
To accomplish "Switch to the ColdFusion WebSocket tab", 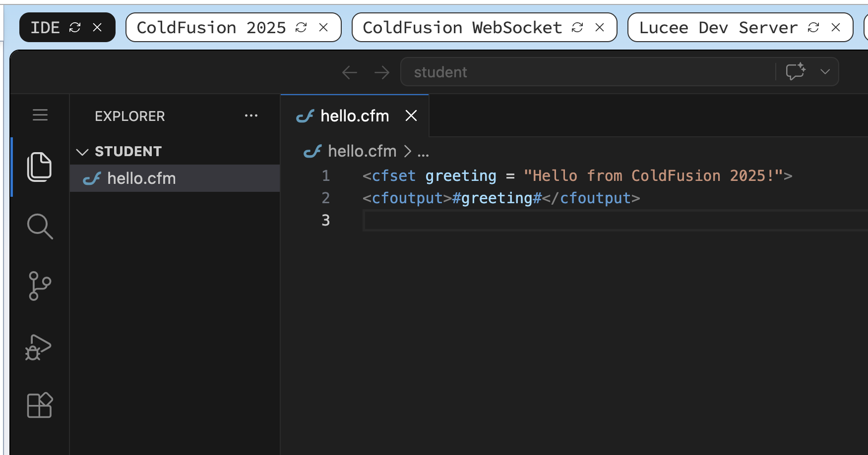I will pos(462,28).
